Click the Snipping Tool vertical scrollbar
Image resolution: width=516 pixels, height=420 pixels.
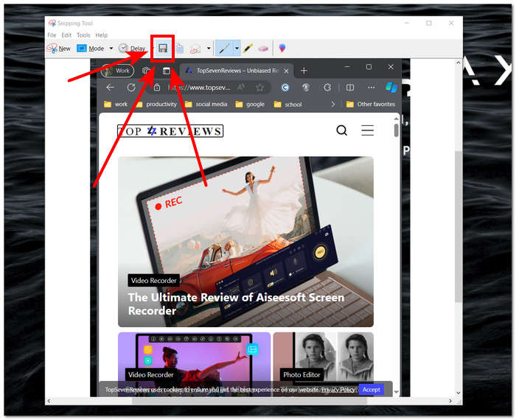(x=458, y=226)
